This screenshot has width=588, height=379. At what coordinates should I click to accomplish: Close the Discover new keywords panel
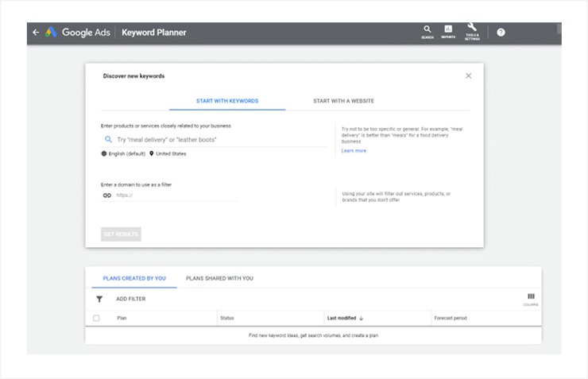coord(468,75)
